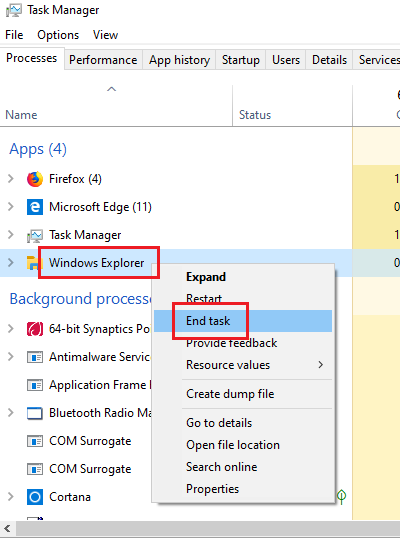Select the Firefox (4) row text

pyautogui.click(x=75, y=179)
